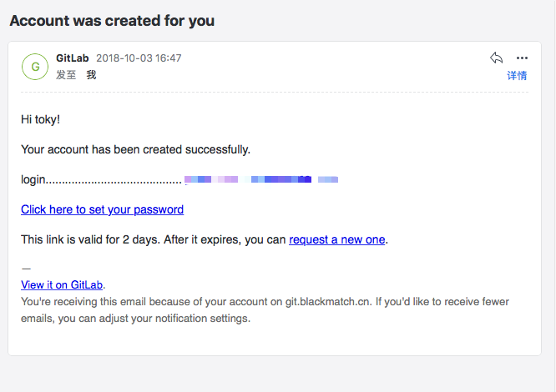The image size is (556, 392).
Task: Open the "Click here to set your password" link
Action: [x=102, y=209]
